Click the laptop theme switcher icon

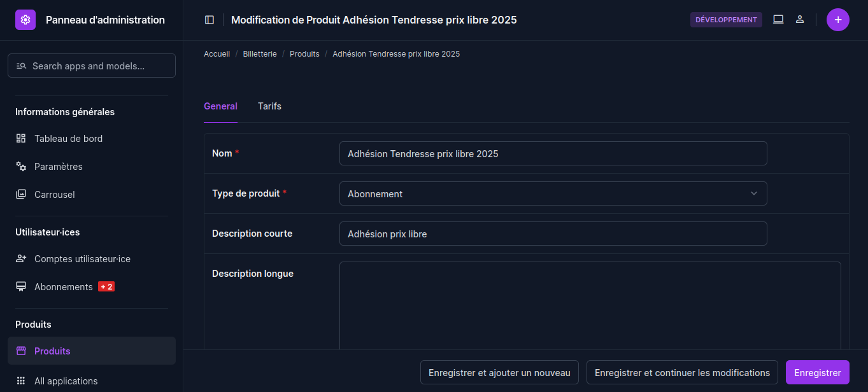(778, 20)
